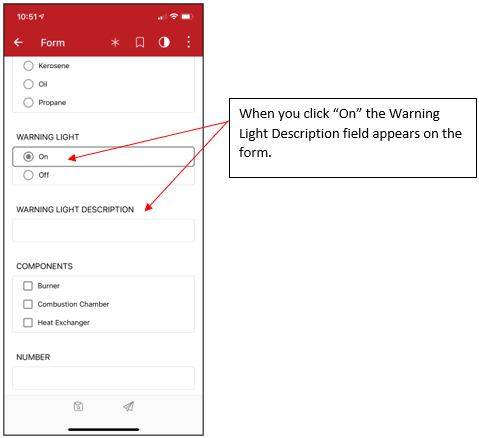Tap the back arrow in header
The width and height of the screenshot is (479, 438).
18,42
